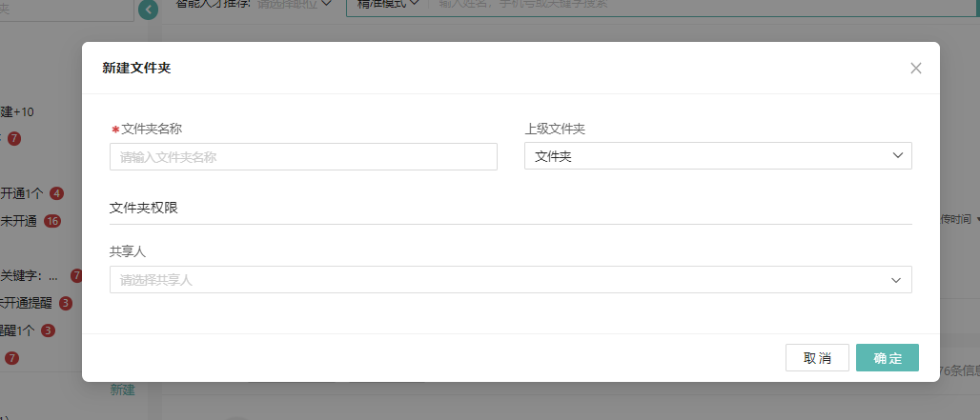Open the 精准模式 dropdown
This screenshot has height=420, width=980.
(x=386, y=4)
